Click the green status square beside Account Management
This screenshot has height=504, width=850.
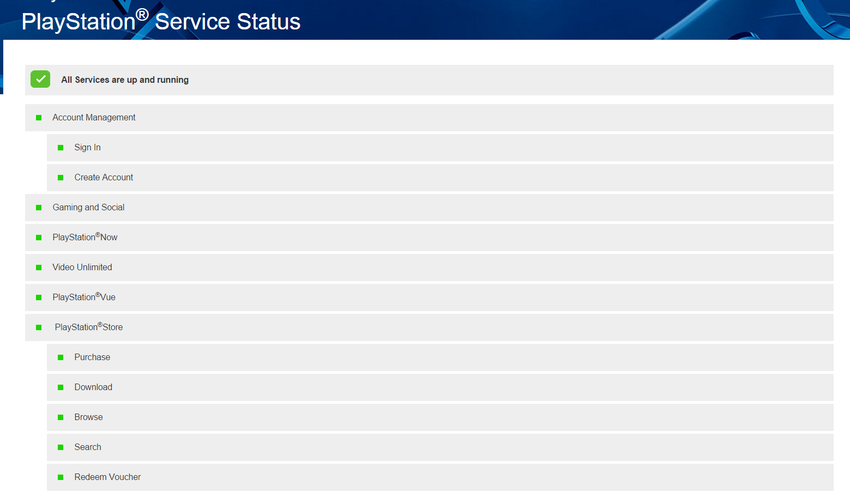39,118
